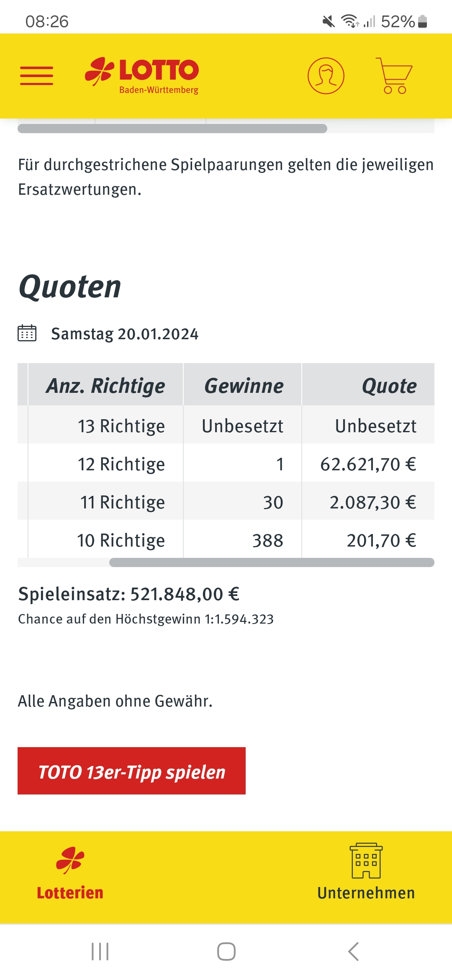Select the Samstag 20.01.2024 date text
Image resolution: width=452 pixels, height=980 pixels.
pos(125,334)
